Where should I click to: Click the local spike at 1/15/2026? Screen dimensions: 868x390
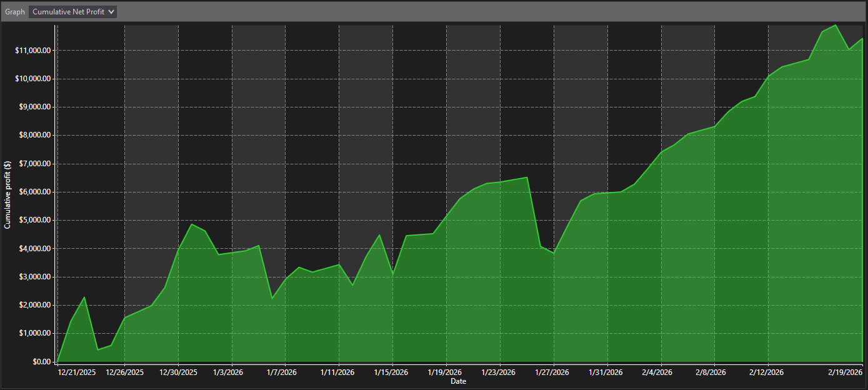pos(380,236)
